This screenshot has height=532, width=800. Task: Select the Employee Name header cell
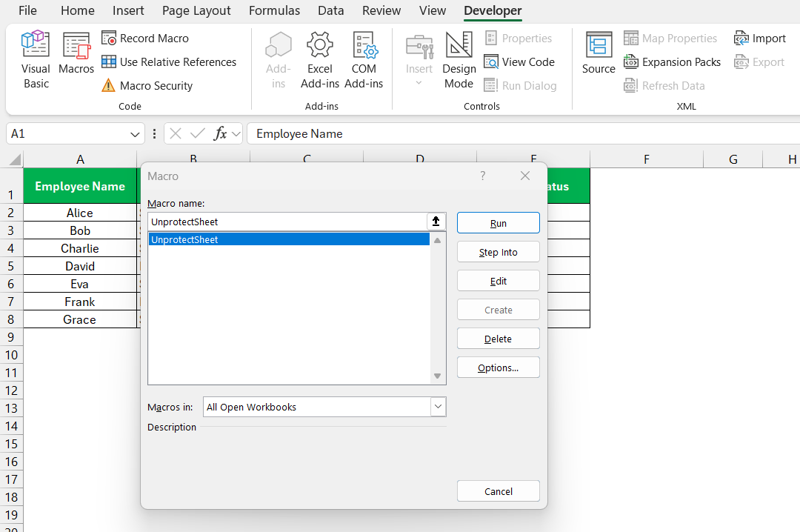pyautogui.click(x=80, y=186)
